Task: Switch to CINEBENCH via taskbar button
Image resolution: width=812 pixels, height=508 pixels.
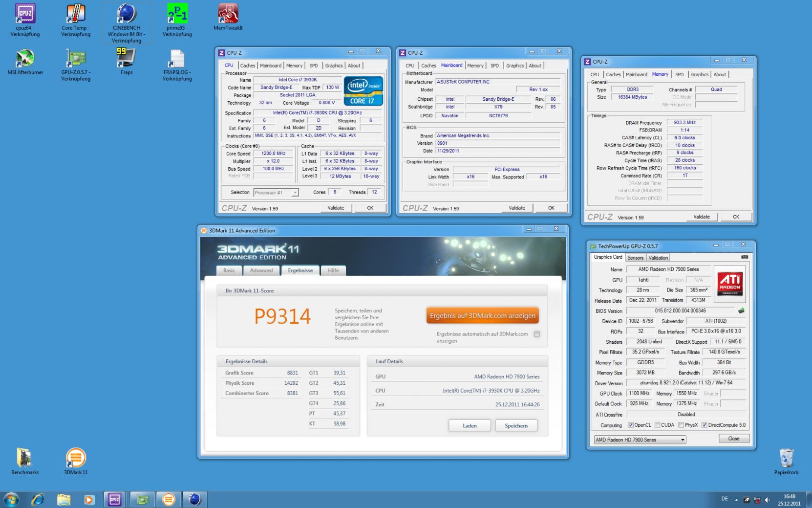Action: [x=195, y=500]
